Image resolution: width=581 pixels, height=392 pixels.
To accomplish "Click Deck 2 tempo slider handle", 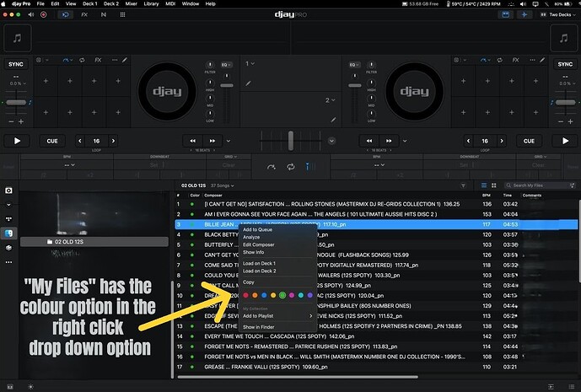I will tap(566, 102).
